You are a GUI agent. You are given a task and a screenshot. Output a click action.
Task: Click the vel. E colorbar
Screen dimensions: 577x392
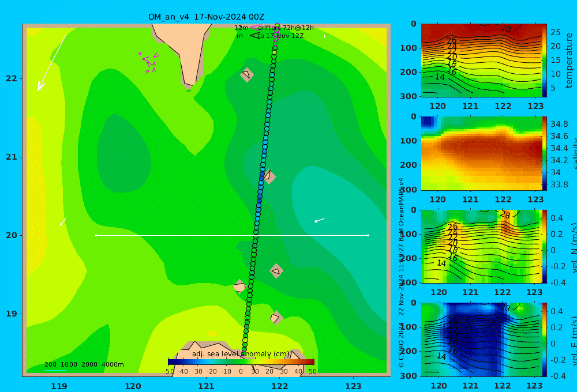coord(545,340)
